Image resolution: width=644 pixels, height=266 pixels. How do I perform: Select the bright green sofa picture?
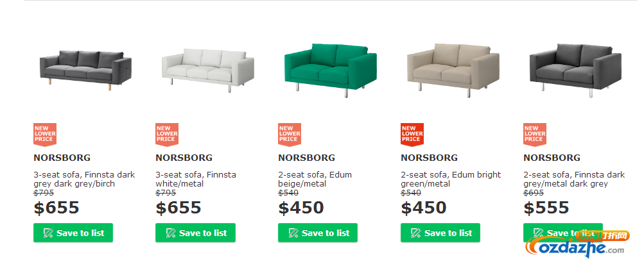[330, 70]
